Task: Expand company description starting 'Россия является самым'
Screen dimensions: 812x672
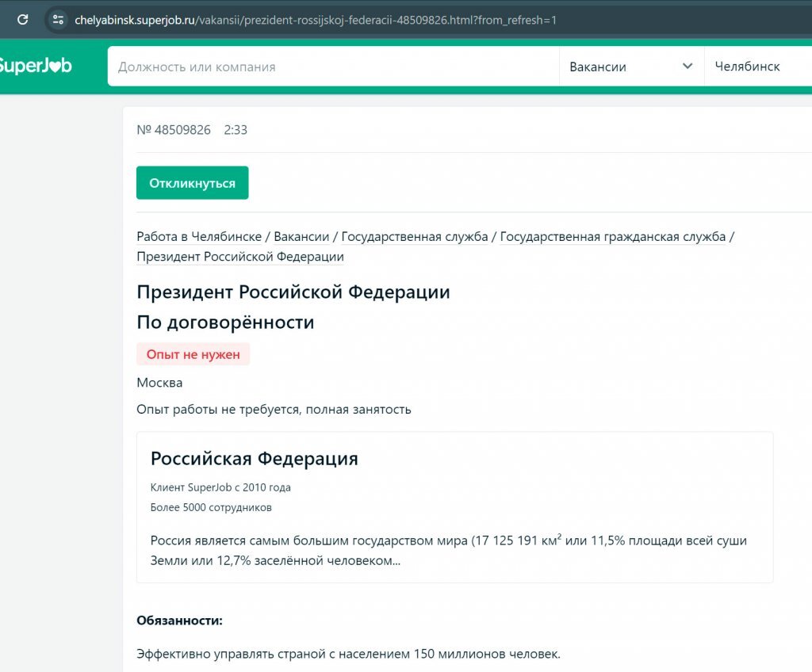Action: click(x=449, y=550)
